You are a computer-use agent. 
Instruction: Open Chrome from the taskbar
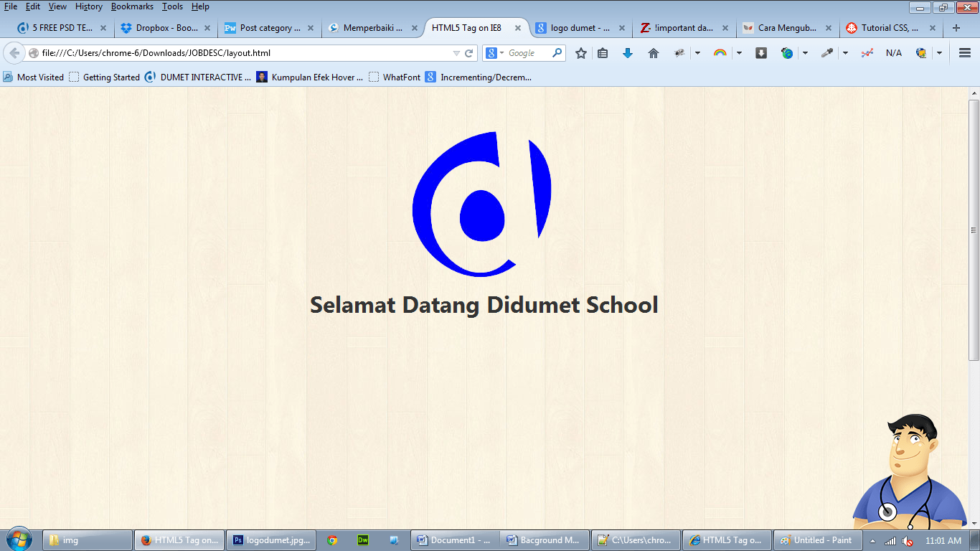(x=332, y=540)
